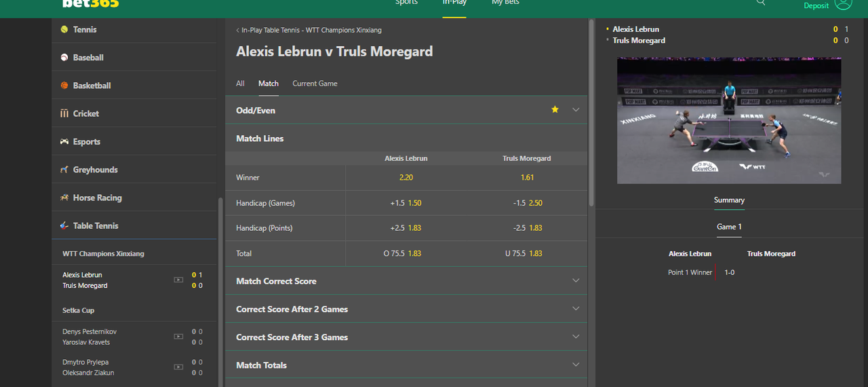Switch to the Current Game tab
868x387 pixels.
pyautogui.click(x=315, y=84)
